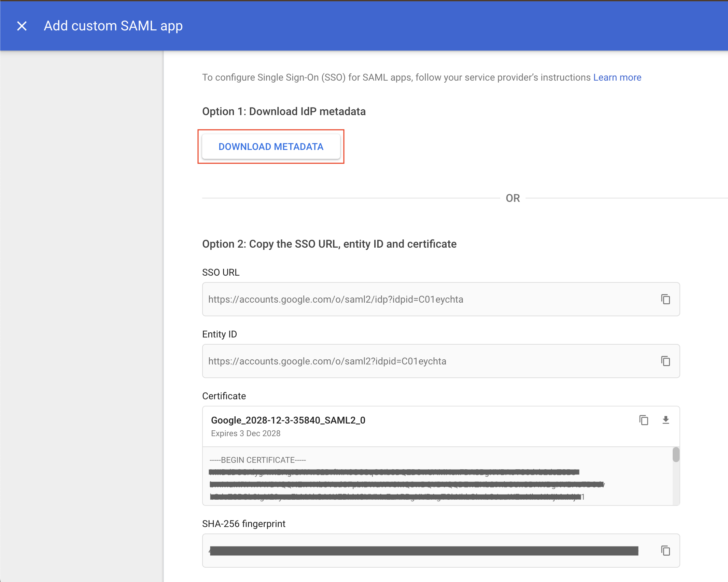The height and width of the screenshot is (582, 728).
Task: Click the Google_2028-12-3-35840_SAML2_0 certificate title
Action: [x=288, y=420]
